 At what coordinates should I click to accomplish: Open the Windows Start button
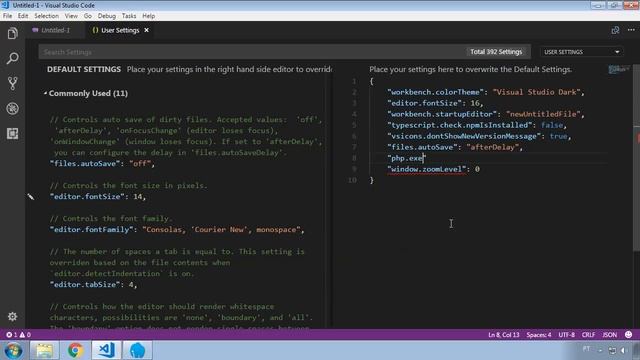[13, 351]
